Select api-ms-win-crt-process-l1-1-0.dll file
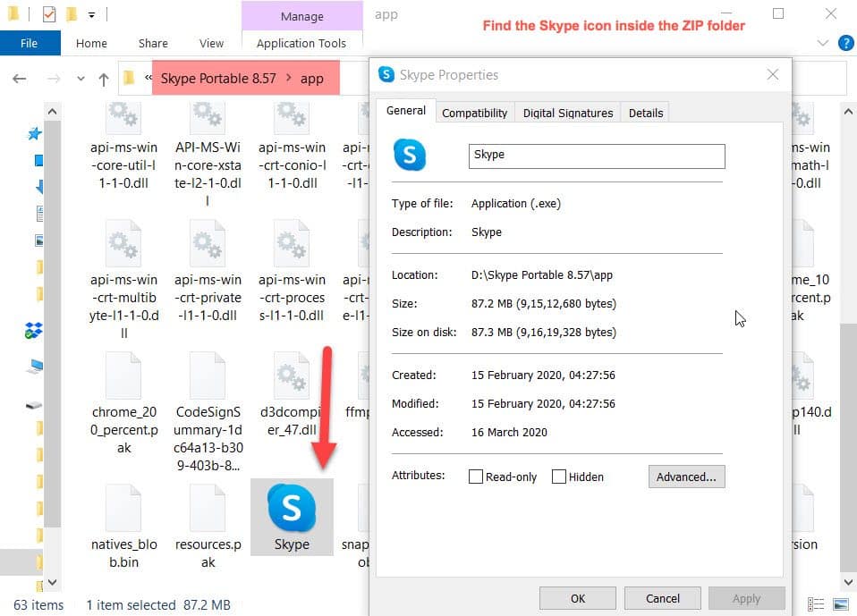This screenshot has width=857, height=616. click(x=292, y=271)
